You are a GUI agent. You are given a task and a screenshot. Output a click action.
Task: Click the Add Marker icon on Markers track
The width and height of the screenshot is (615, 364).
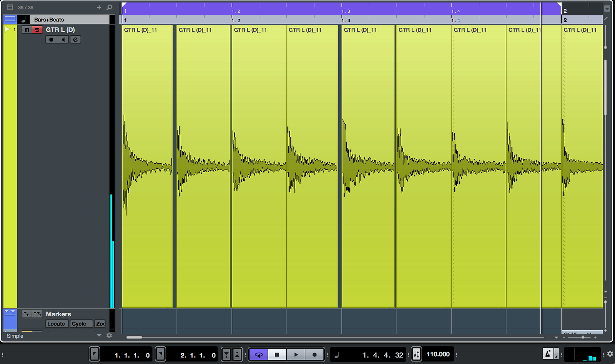(26, 314)
